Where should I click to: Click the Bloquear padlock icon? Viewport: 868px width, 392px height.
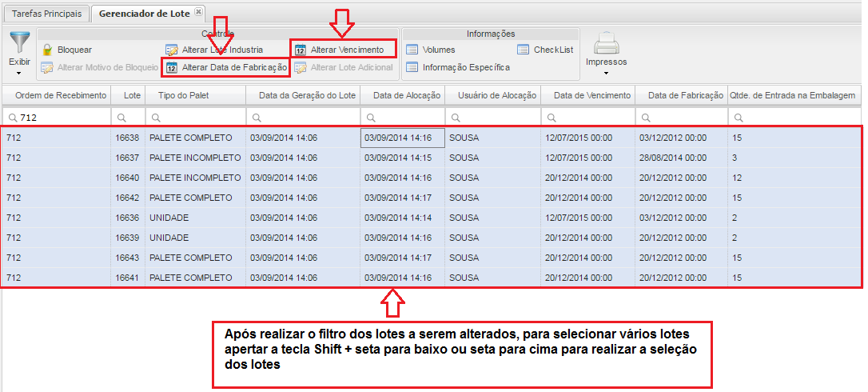[x=48, y=50]
